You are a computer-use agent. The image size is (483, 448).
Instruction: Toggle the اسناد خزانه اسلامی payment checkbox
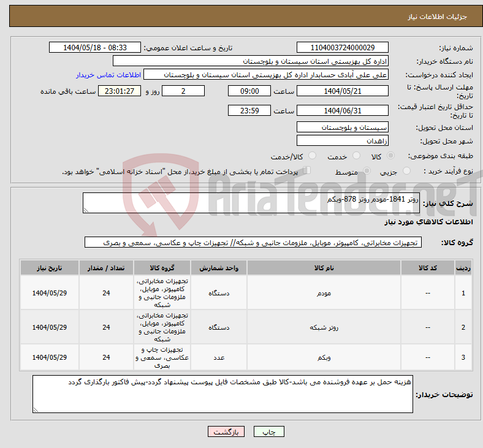pos(307,170)
